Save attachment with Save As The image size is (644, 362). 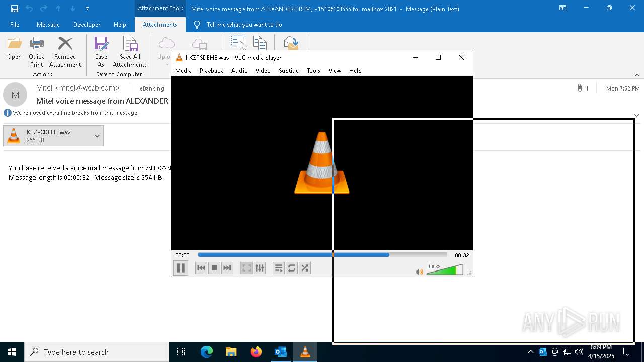click(101, 52)
